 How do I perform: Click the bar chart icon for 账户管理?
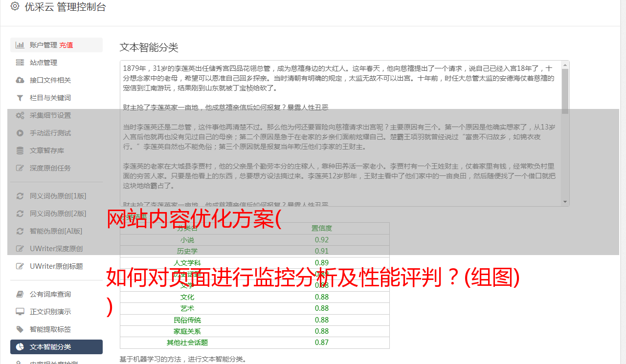click(x=20, y=45)
